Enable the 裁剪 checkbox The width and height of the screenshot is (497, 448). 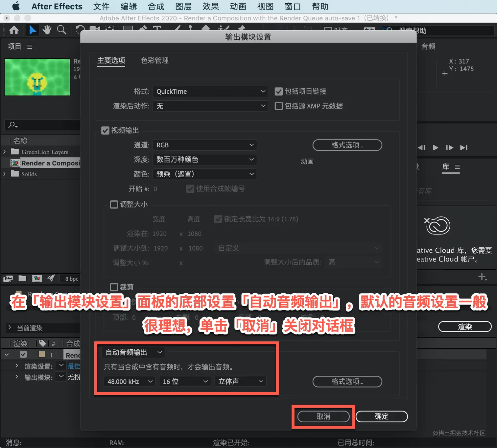(114, 287)
